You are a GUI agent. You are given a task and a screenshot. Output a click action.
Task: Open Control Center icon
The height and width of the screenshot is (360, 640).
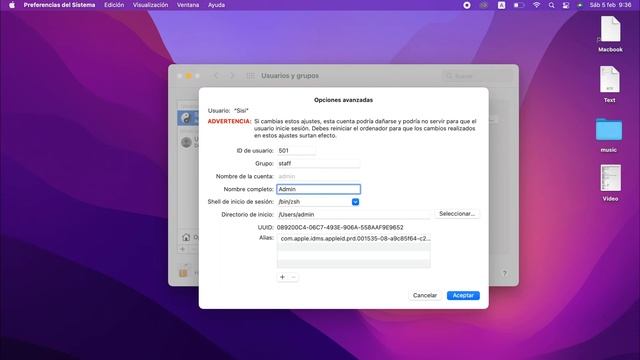click(566, 5)
